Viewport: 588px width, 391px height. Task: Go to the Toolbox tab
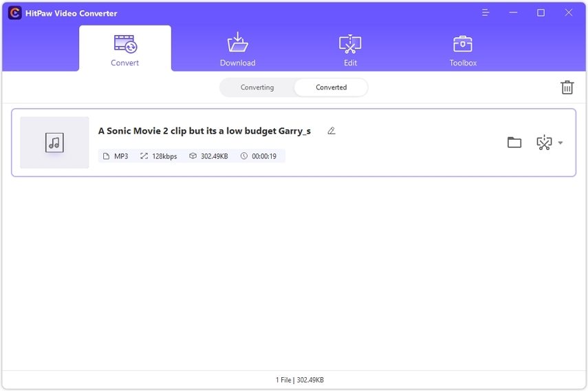point(463,50)
